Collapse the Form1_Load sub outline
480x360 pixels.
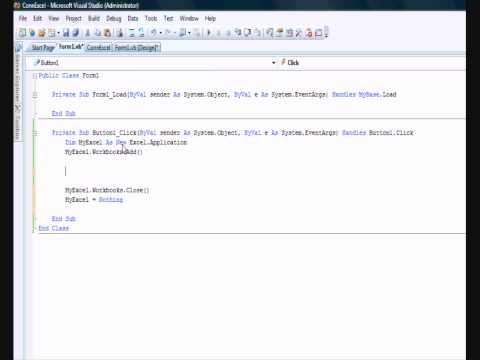click(x=35, y=95)
